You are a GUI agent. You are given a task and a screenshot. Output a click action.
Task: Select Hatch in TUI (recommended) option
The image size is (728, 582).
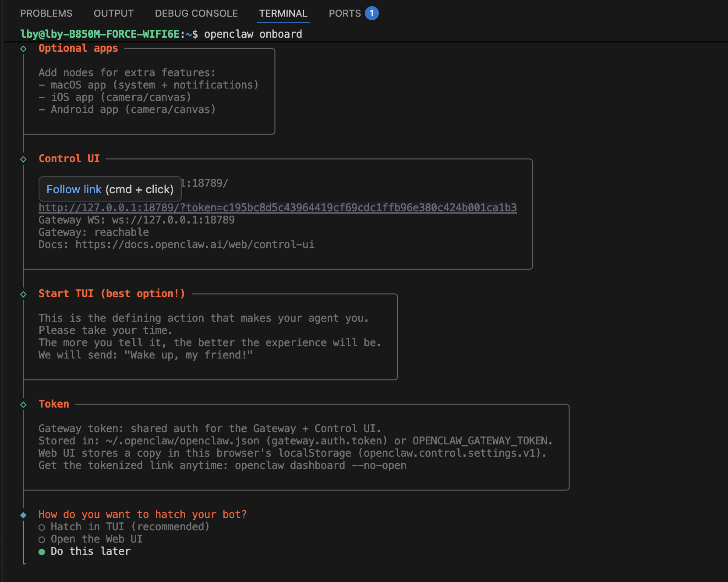pos(124,526)
